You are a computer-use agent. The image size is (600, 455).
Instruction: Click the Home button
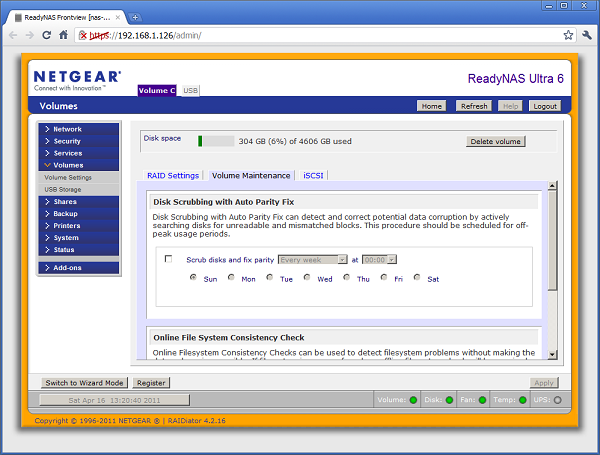coord(432,106)
